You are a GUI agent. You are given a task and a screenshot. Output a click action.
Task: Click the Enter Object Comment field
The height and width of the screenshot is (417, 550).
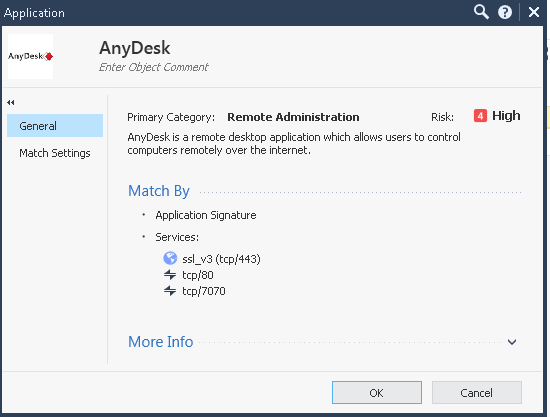click(153, 67)
